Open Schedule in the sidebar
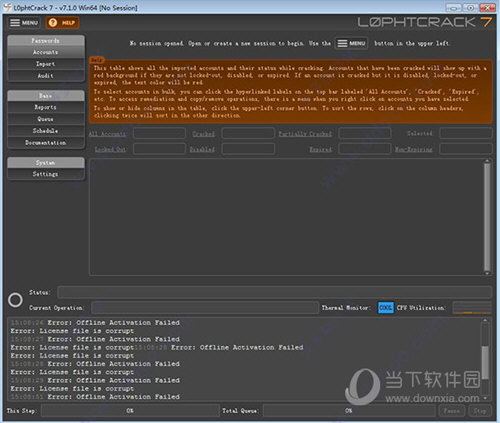The height and width of the screenshot is (423, 500). [46, 131]
